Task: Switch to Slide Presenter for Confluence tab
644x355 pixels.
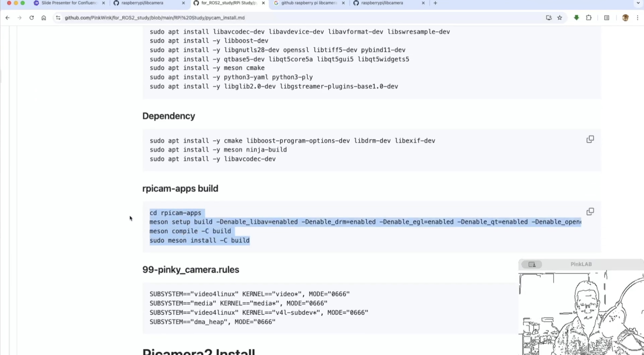Action: (x=69, y=3)
